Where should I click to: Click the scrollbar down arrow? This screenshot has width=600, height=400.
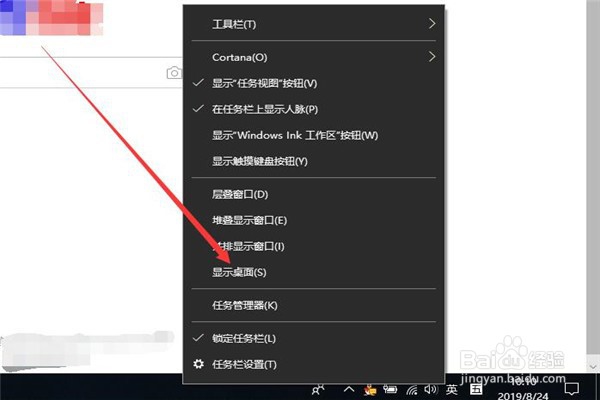coord(593,366)
